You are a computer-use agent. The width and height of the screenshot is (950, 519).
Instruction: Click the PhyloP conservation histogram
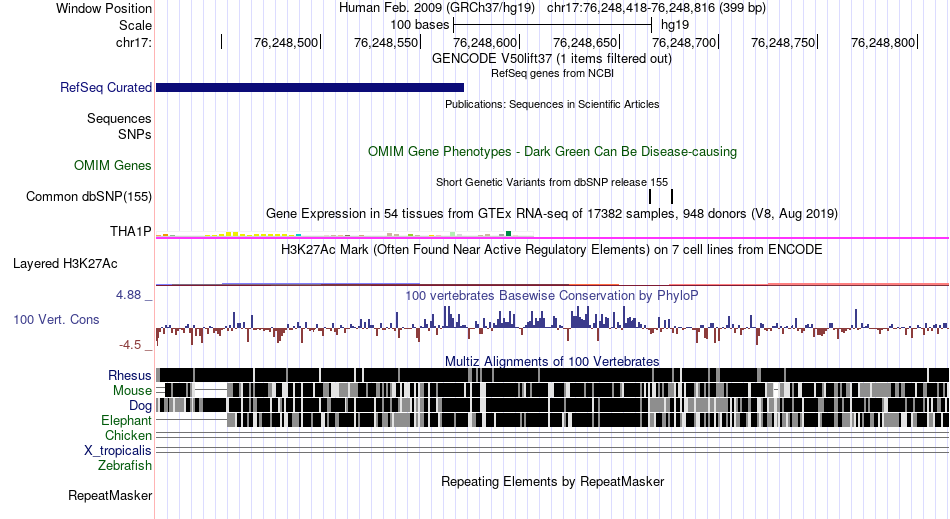click(x=552, y=326)
